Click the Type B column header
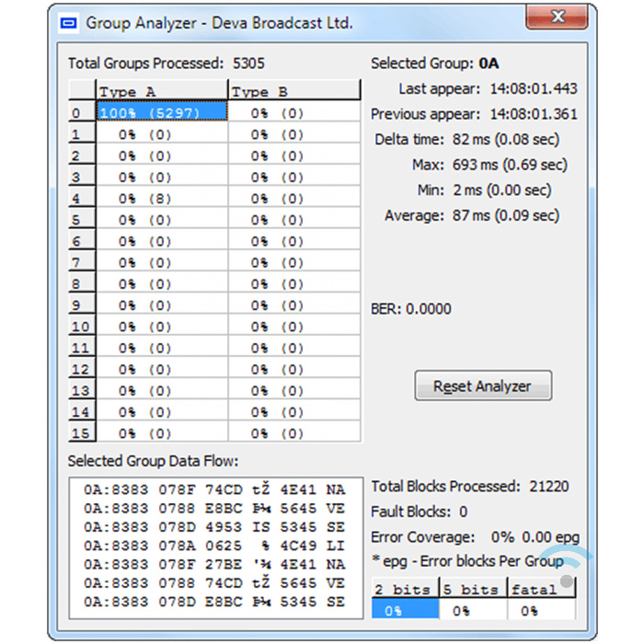644x644 pixels. click(294, 90)
